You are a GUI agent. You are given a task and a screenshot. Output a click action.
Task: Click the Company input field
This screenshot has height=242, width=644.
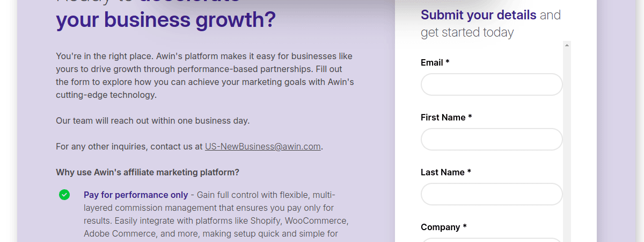point(491,239)
